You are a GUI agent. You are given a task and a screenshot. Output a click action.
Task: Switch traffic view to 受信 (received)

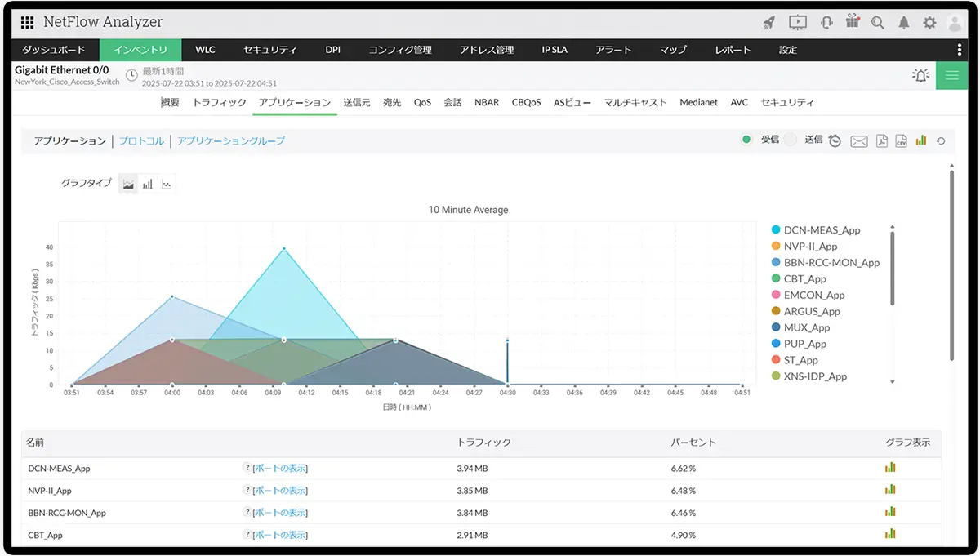746,140
